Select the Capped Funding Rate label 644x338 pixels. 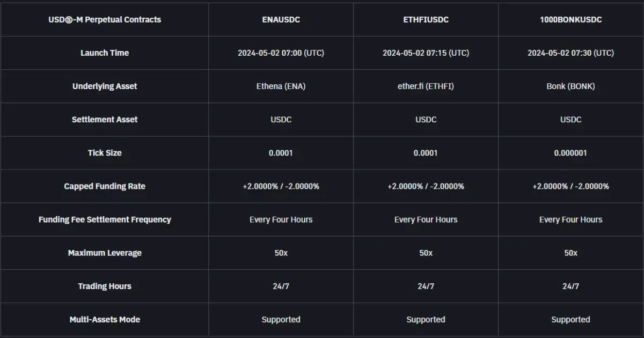[105, 186]
